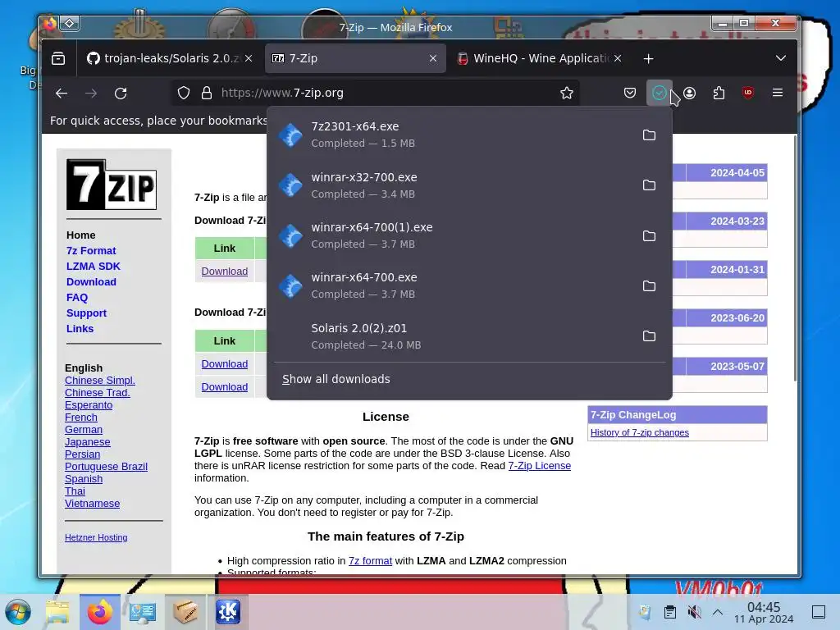
Task: Show Solaris 2.0(2).z01 in its folder
Action: click(649, 336)
